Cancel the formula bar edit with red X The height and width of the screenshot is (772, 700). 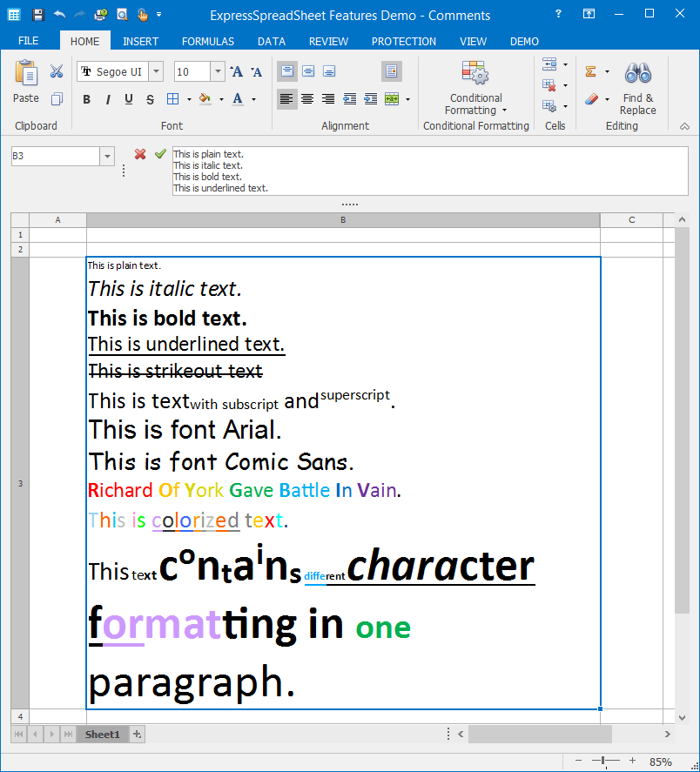[x=140, y=154]
